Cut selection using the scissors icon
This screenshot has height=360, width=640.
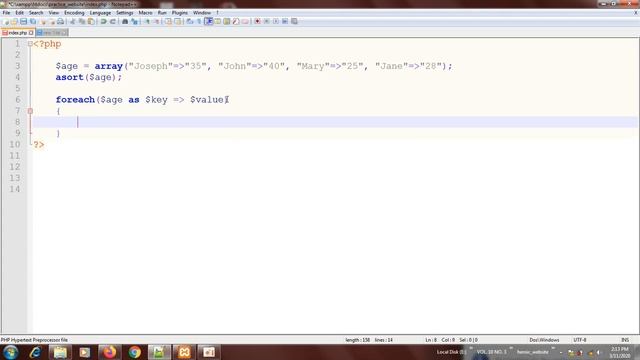coord(72,21)
